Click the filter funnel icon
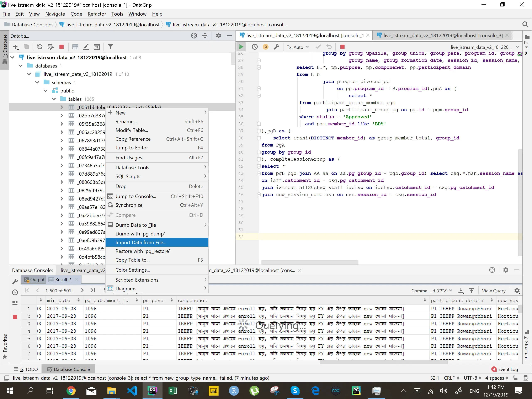The width and height of the screenshot is (532, 399). 110,47
